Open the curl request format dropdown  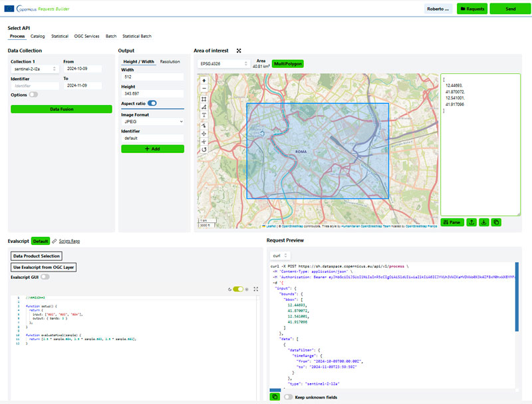280,256
